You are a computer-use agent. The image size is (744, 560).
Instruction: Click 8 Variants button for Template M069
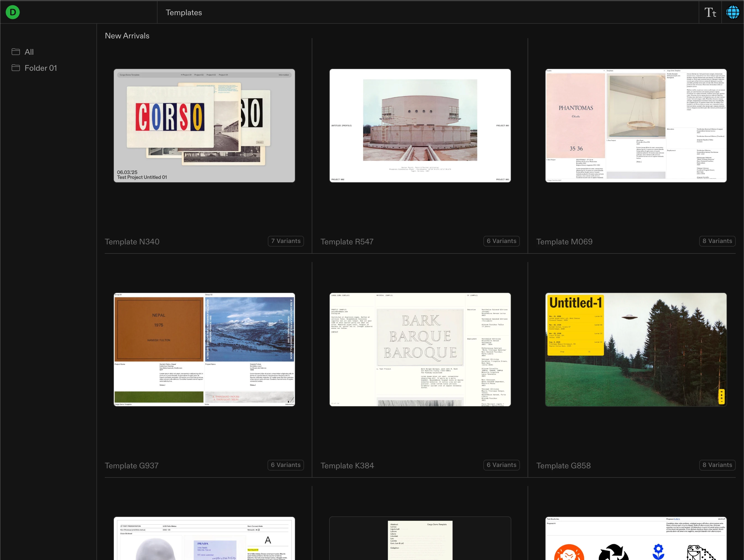click(717, 241)
